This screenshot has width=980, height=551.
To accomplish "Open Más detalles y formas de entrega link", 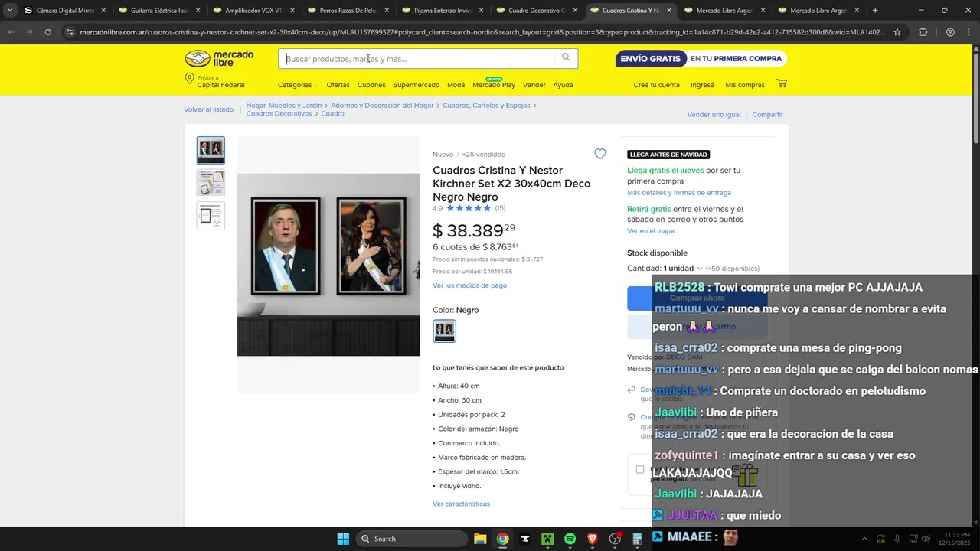I will 679,193.
